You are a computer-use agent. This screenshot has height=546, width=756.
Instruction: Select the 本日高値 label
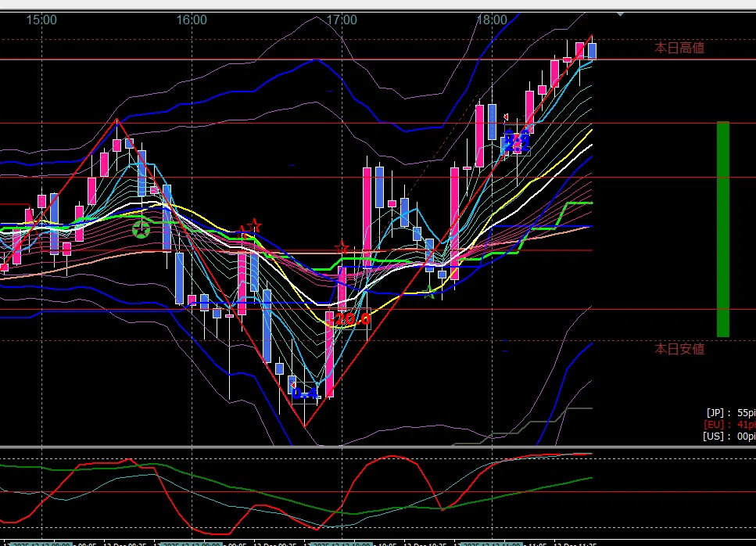pos(679,48)
